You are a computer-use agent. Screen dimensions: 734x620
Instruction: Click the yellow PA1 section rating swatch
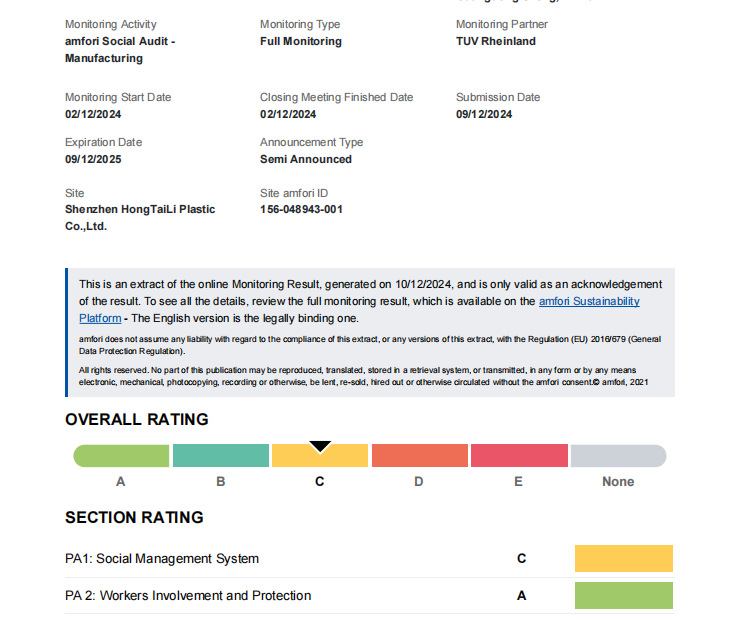click(x=624, y=558)
